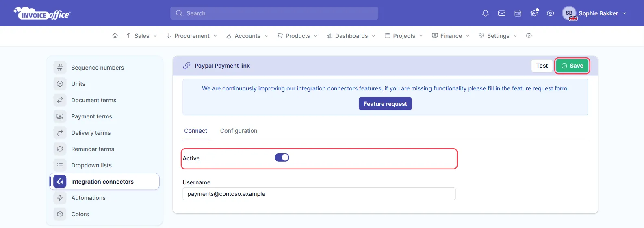Select Integration connectors in sidebar
This screenshot has width=644, height=228.
(104, 182)
